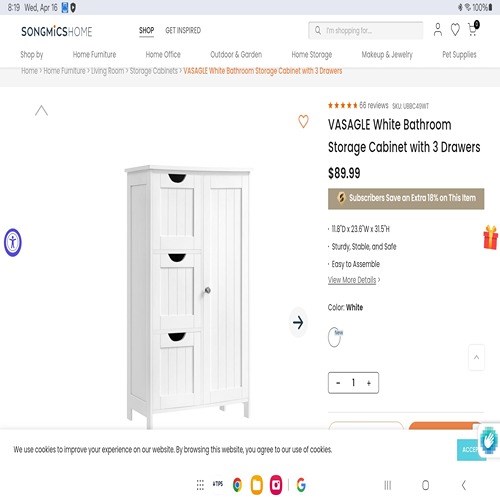Viewport: 500px width, 500px height.
Task: Accept the cookies notice
Action: click(471, 450)
